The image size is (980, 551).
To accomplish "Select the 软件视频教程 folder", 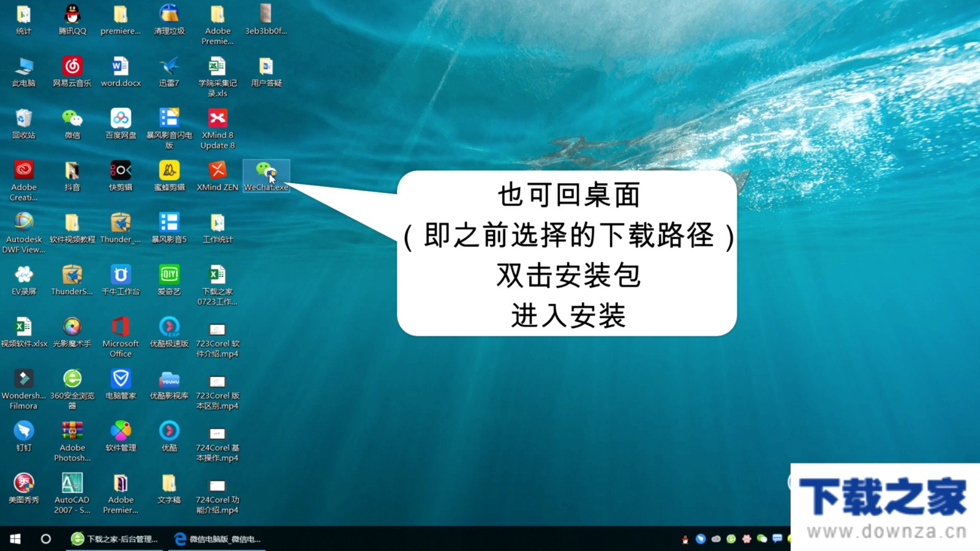I will point(72,227).
